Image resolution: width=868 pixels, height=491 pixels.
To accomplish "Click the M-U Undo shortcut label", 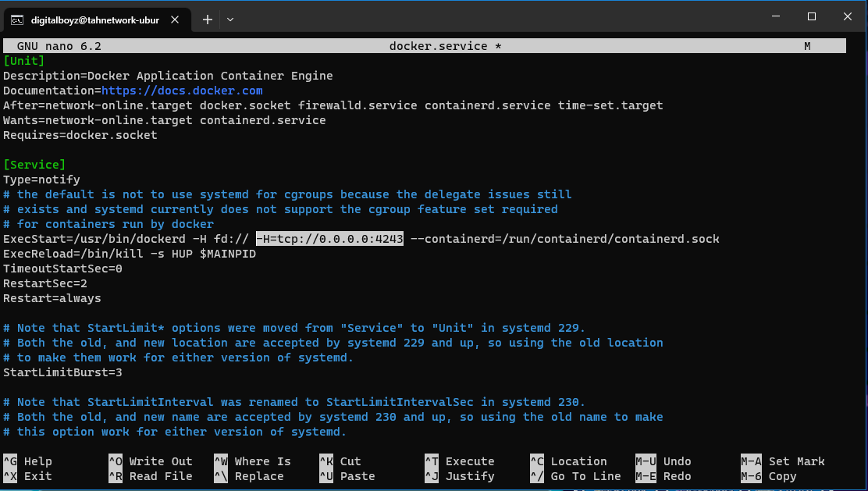I will [x=663, y=461].
